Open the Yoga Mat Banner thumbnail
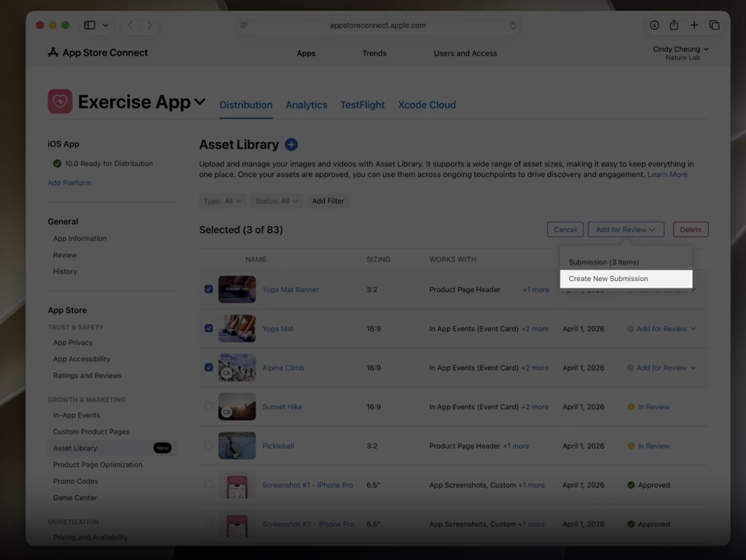The image size is (746, 560). tap(237, 289)
